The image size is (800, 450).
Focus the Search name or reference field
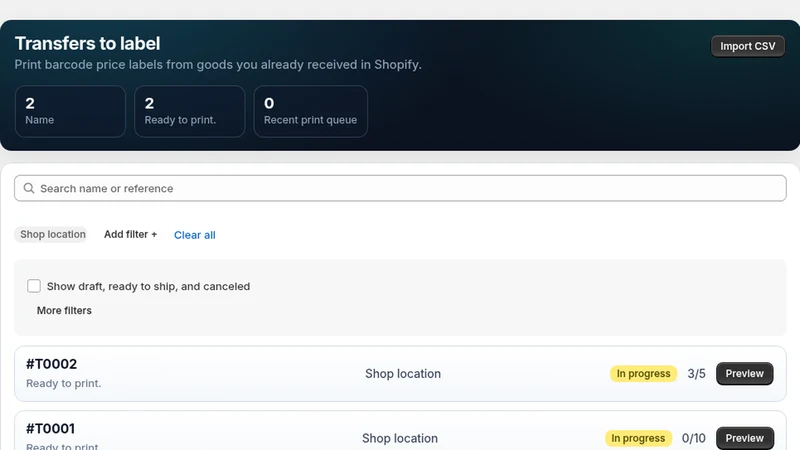pos(400,188)
